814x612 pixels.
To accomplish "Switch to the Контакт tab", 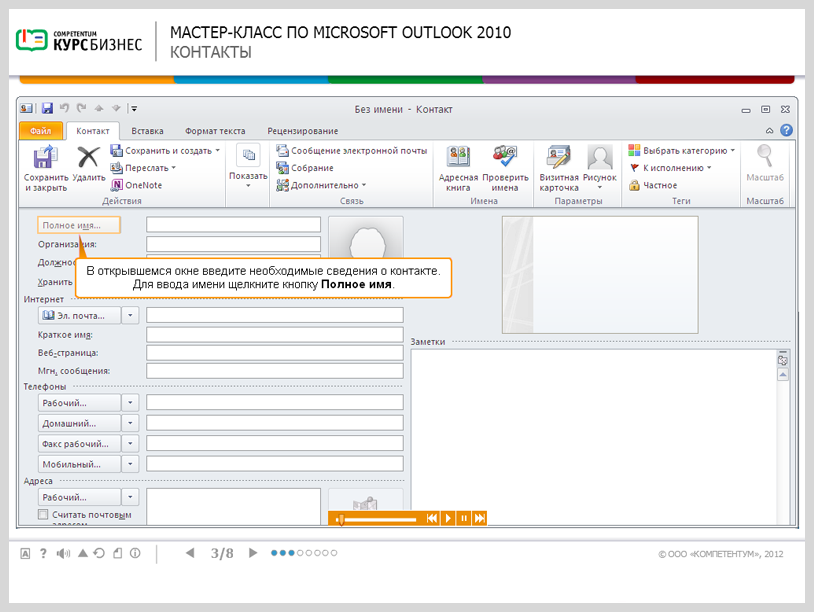I will [92, 131].
